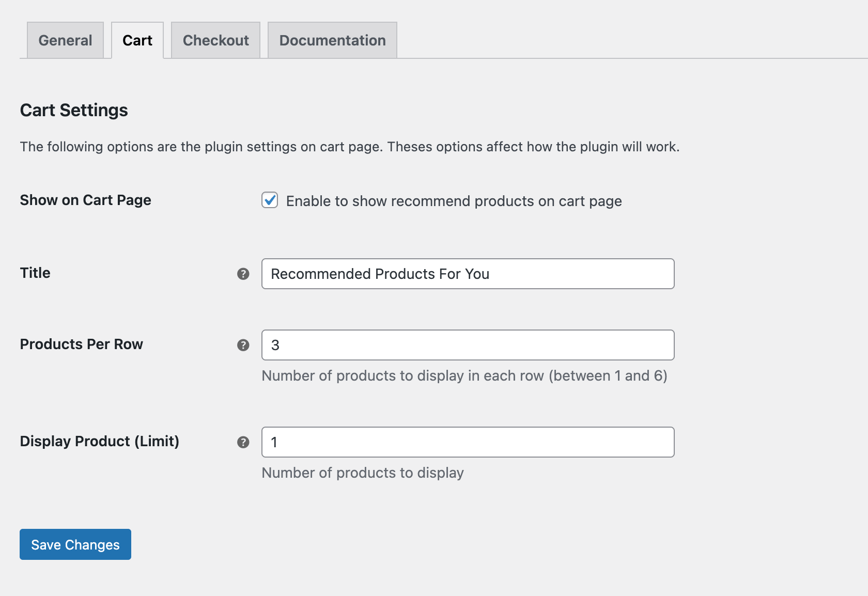Click the Cart Settings heading
The height and width of the screenshot is (596, 868).
point(74,109)
